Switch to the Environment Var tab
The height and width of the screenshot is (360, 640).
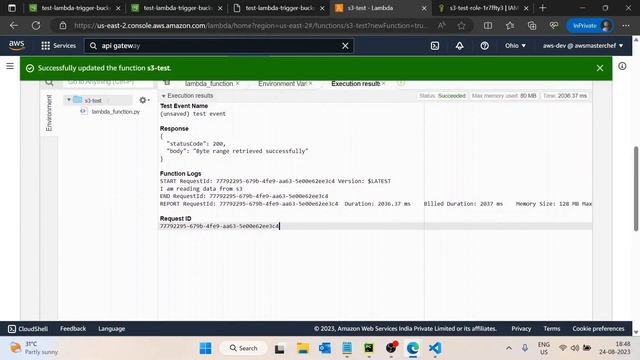(282, 84)
